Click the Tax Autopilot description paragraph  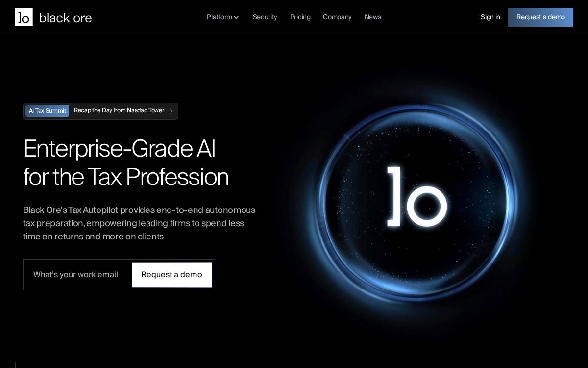(139, 223)
